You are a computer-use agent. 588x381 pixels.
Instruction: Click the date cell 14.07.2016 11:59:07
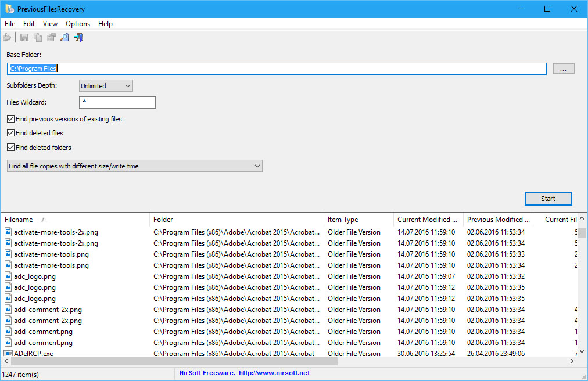[426, 276]
